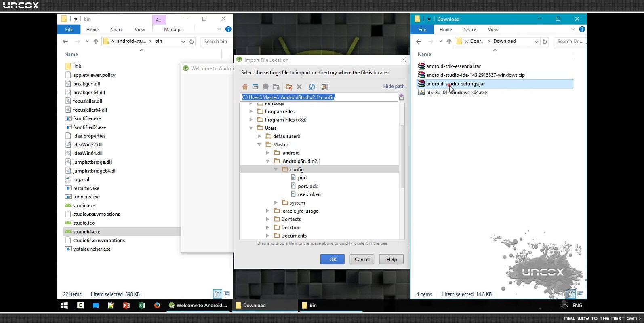Open path history next to path field
The image size is (644, 323).
[x=401, y=97]
